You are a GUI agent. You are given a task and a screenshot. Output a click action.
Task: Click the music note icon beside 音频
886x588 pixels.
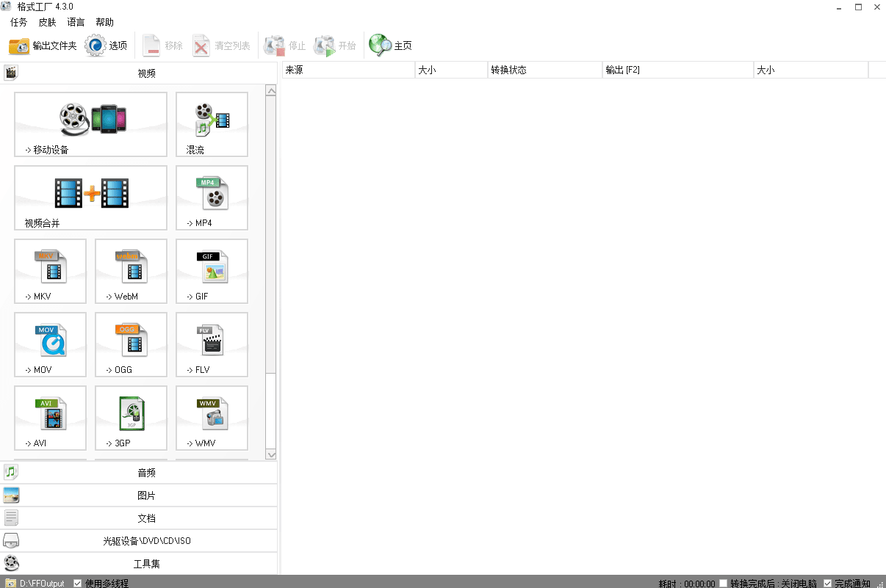tap(10, 472)
